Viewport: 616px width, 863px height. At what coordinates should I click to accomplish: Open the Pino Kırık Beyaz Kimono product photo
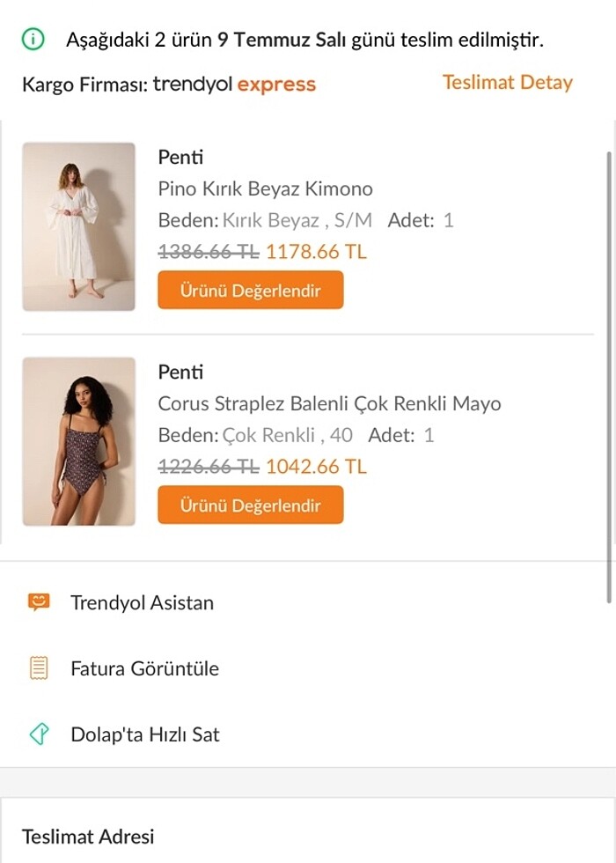click(x=78, y=225)
